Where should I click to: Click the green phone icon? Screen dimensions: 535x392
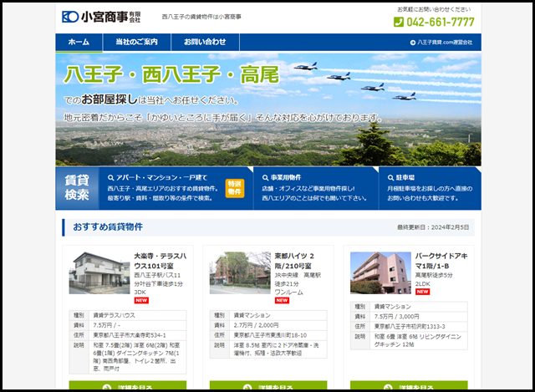coord(398,23)
